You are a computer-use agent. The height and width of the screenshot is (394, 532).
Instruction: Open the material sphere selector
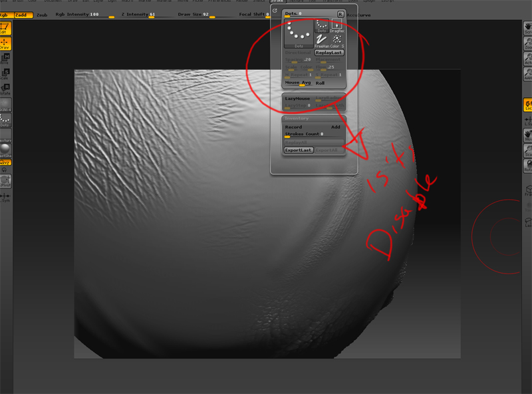[5, 150]
